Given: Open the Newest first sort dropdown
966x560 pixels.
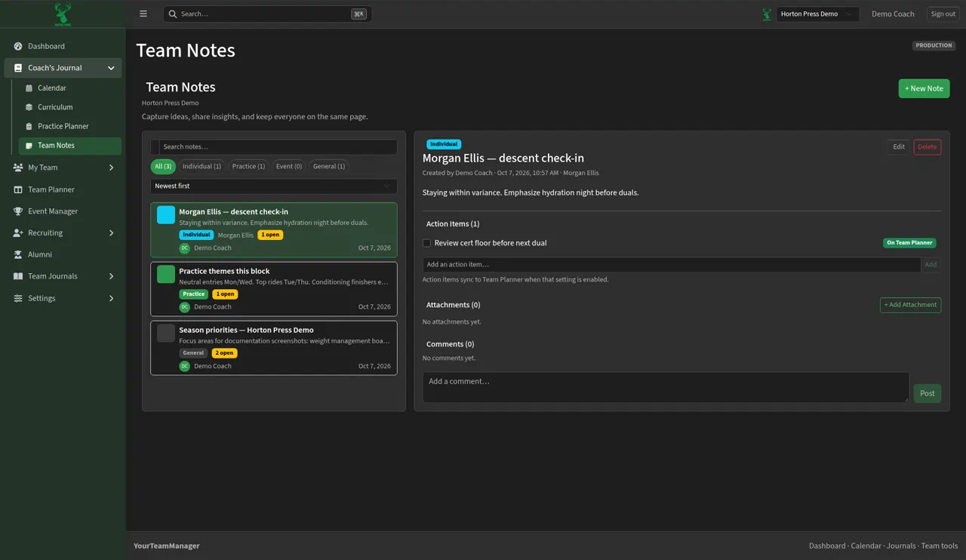Looking at the screenshot, I should click(x=273, y=186).
